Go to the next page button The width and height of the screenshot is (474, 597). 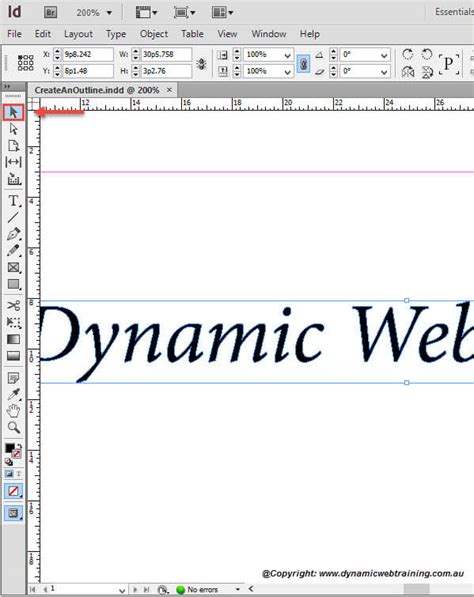135,589
